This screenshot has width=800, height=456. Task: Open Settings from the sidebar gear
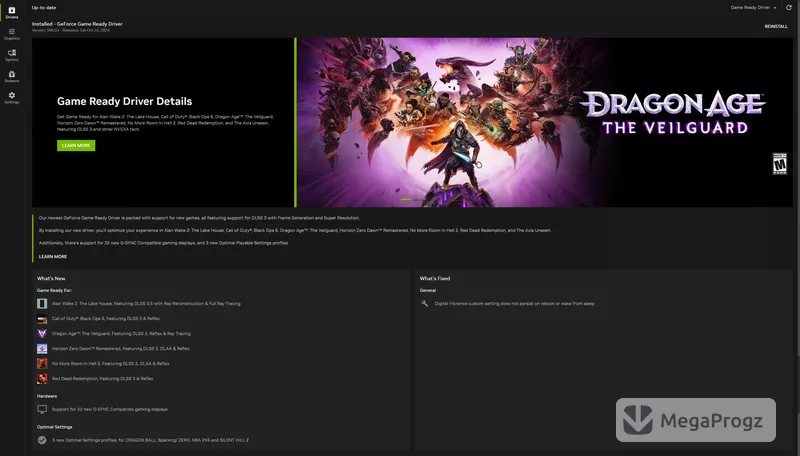click(12, 98)
